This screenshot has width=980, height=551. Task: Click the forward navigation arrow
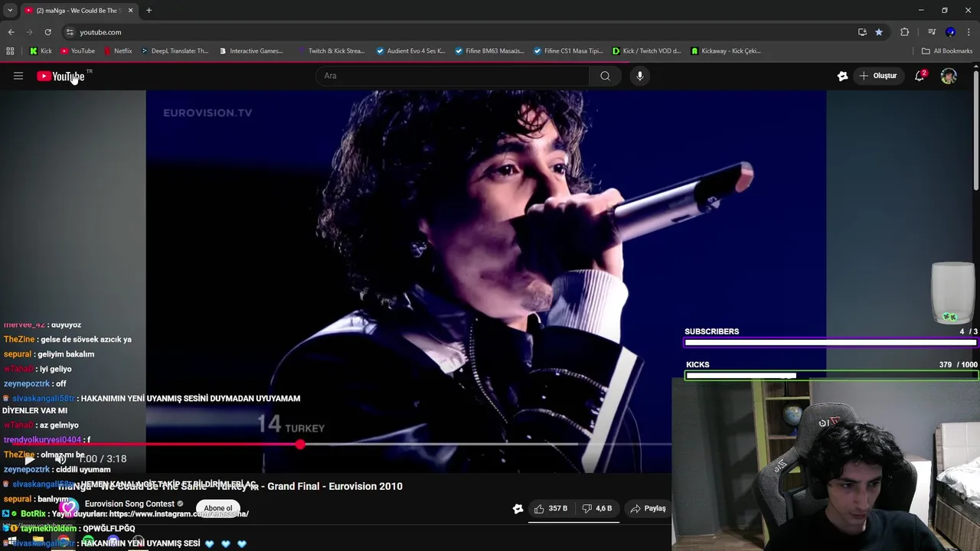29,32
